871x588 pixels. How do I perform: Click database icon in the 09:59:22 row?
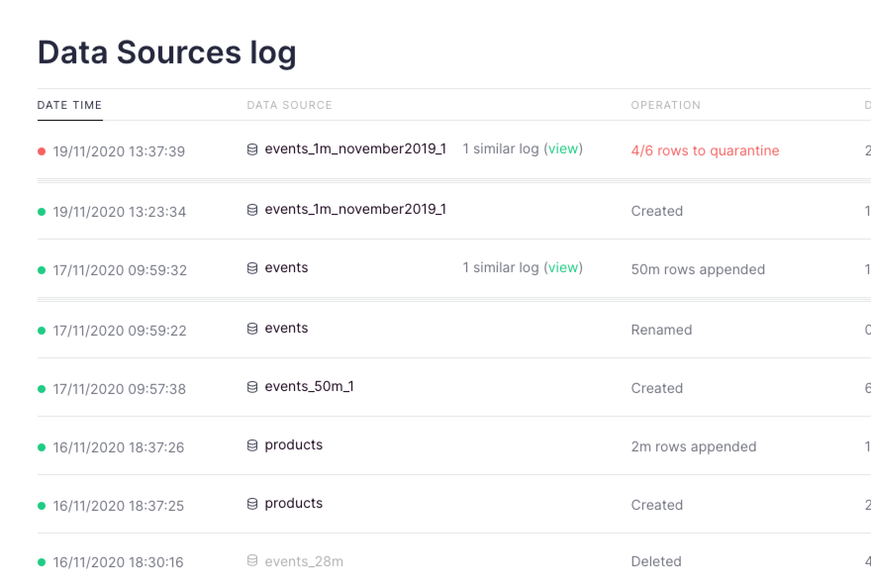(x=252, y=329)
